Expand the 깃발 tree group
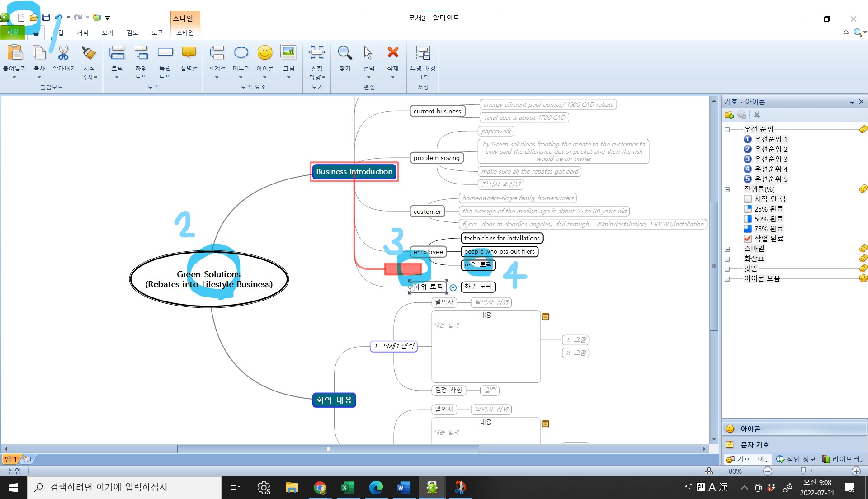The image size is (868, 499). [x=727, y=269]
